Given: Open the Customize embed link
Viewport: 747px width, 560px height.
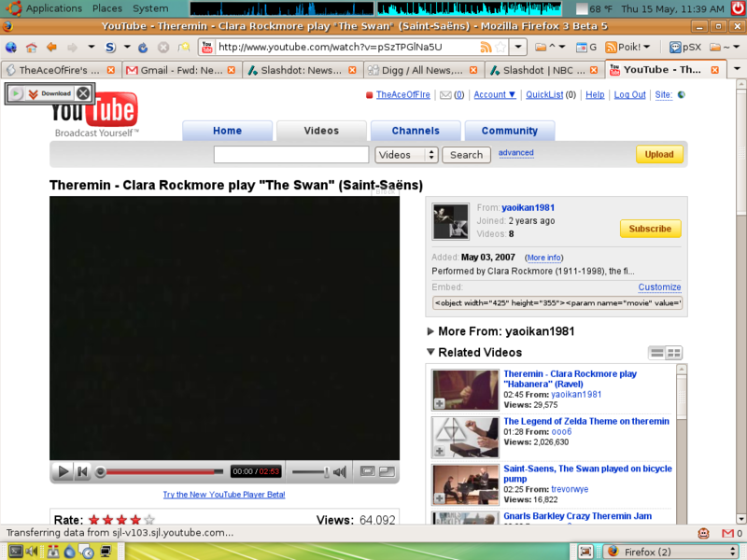Looking at the screenshot, I should (x=659, y=287).
